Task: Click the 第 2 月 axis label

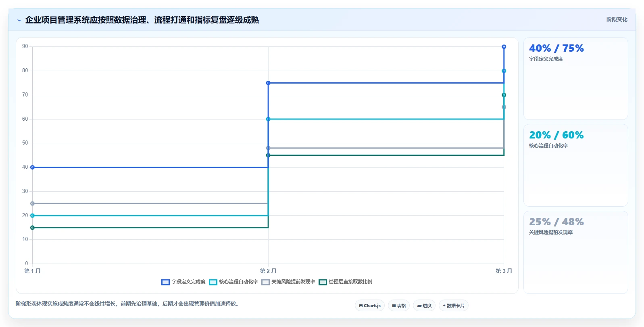Action: pos(268,271)
